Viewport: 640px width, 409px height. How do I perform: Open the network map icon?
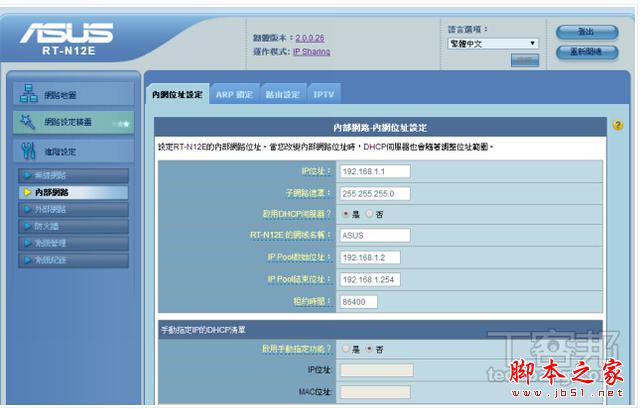pos(28,93)
